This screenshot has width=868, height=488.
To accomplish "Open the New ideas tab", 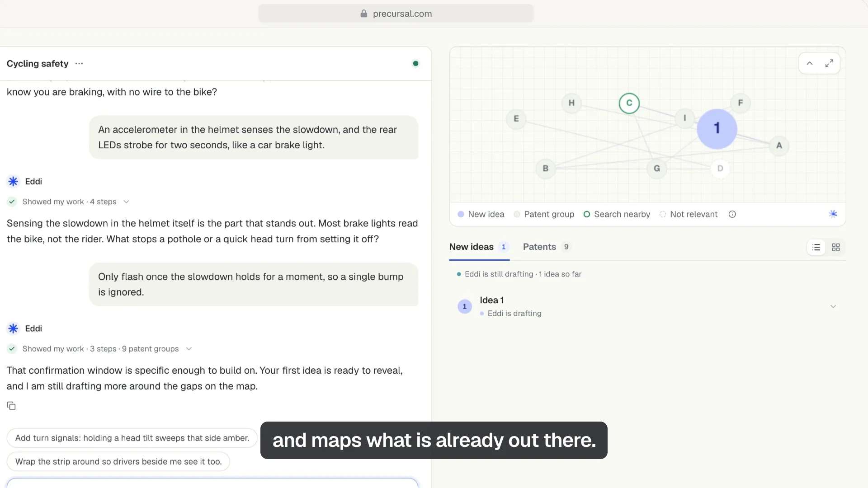I will (x=479, y=247).
